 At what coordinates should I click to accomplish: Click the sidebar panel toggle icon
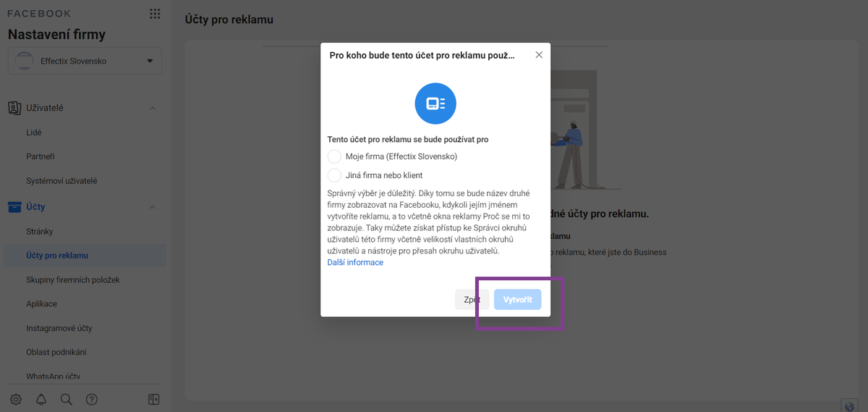153,399
